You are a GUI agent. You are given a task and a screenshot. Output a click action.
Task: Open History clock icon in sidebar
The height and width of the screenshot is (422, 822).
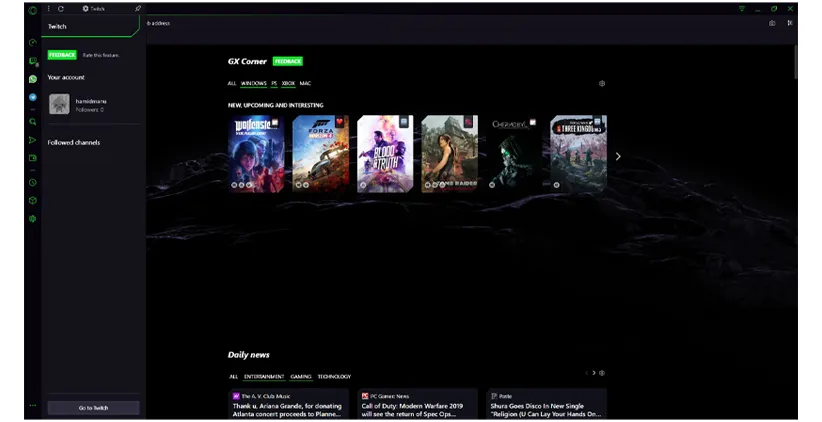33,183
